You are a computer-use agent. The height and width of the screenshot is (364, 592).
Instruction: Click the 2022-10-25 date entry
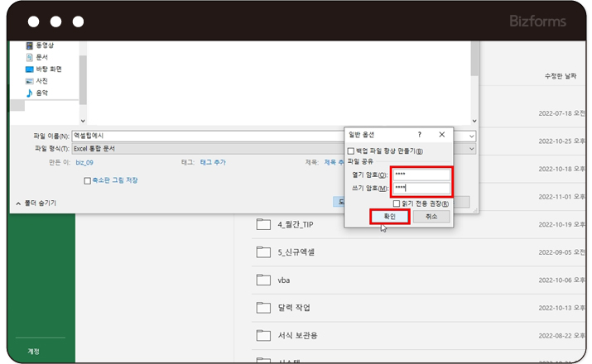tap(561, 141)
